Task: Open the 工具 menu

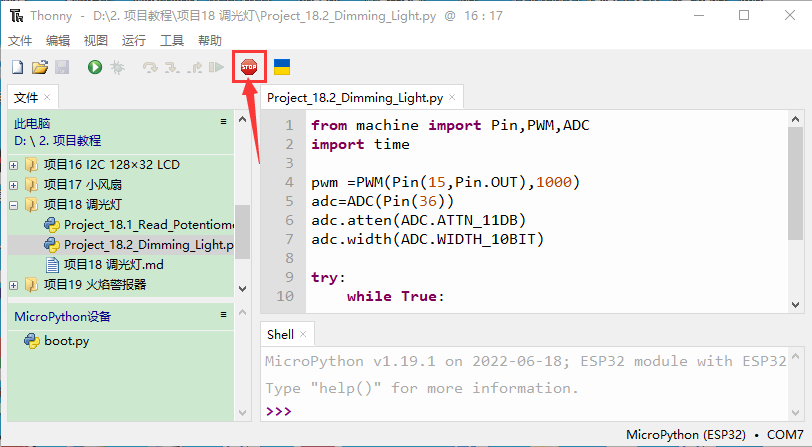Action: click(x=172, y=41)
